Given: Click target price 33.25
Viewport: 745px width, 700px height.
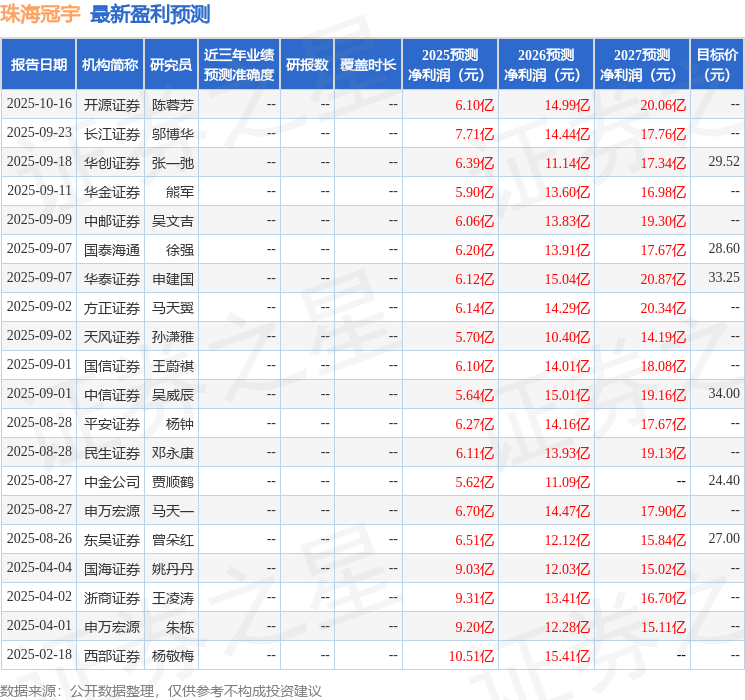Looking at the screenshot, I should (724, 278).
